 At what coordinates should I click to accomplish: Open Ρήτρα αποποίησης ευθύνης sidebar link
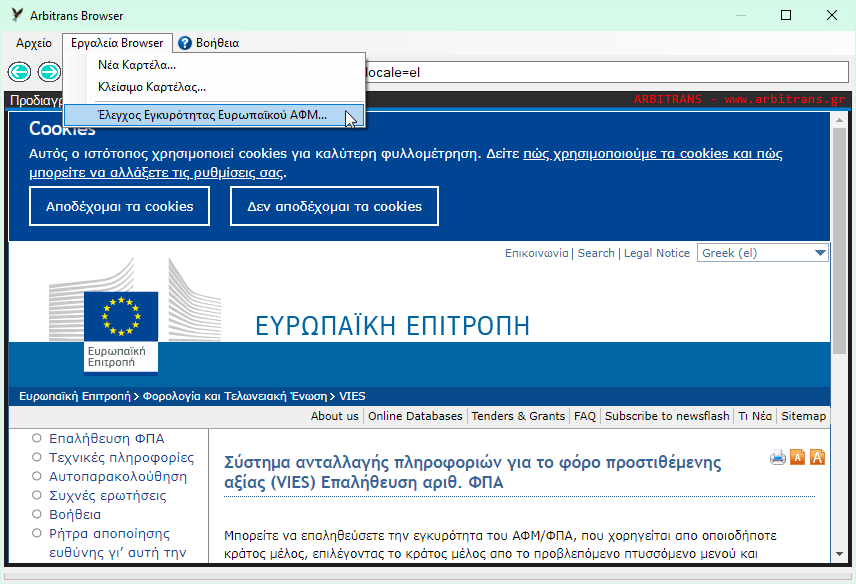point(117,543)
